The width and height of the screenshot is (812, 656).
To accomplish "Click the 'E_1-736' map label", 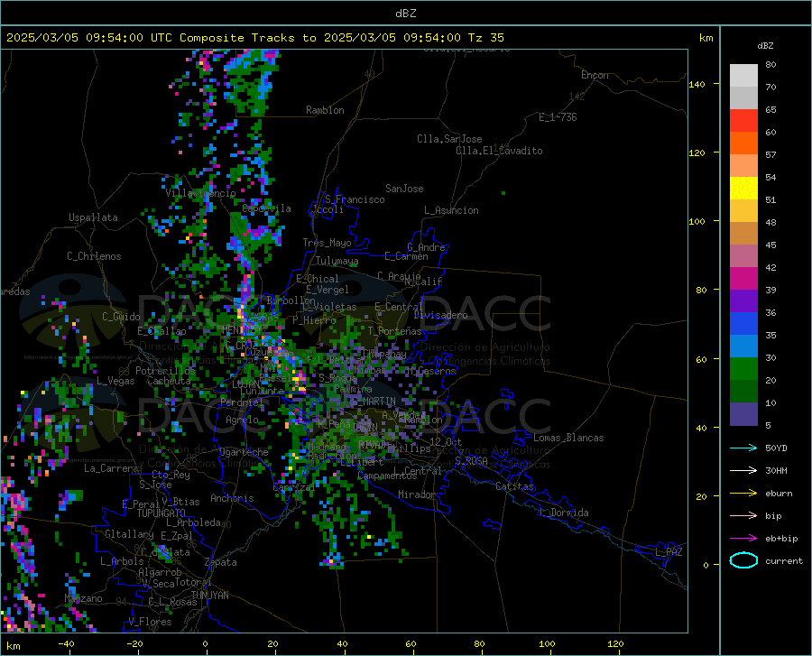I will (558, 117).
